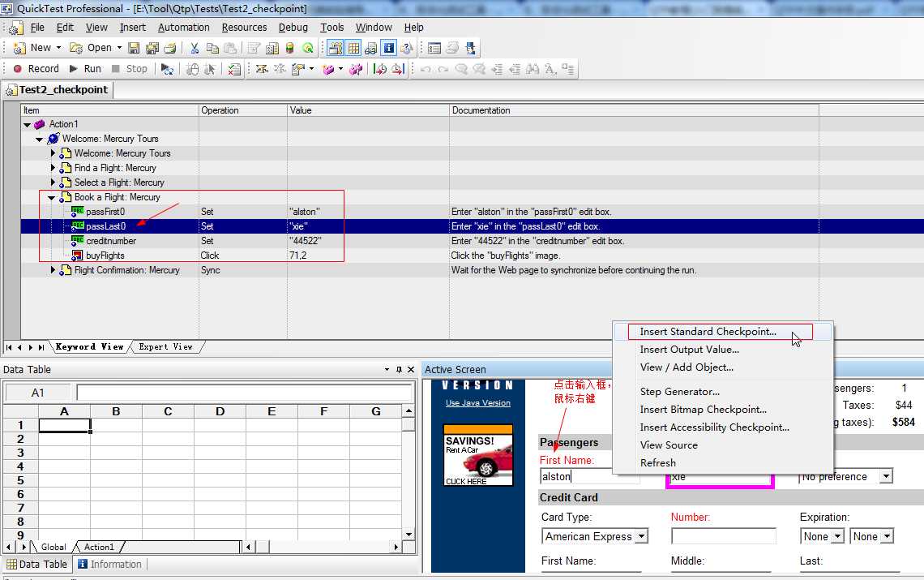This screenshot has height=580, width=924.
Task: Choose Insert Standard Checkpoint in the context menu
Action: pos(708,332)
